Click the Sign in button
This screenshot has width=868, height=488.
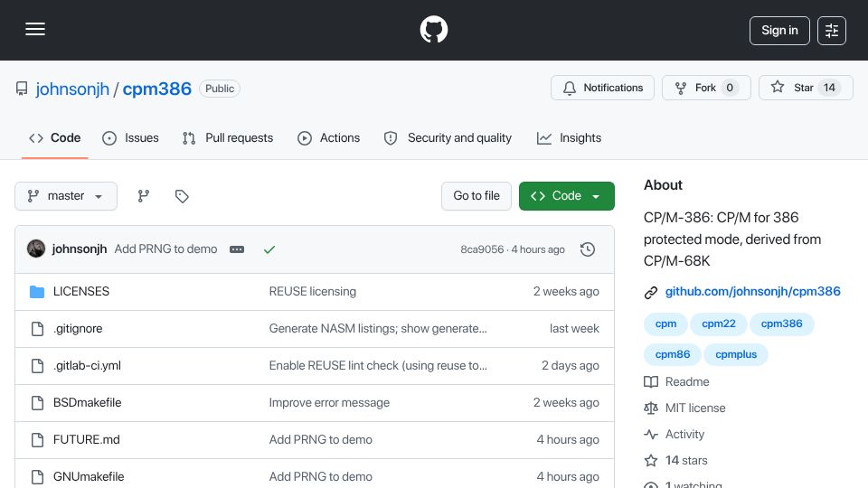coord(779,31)
